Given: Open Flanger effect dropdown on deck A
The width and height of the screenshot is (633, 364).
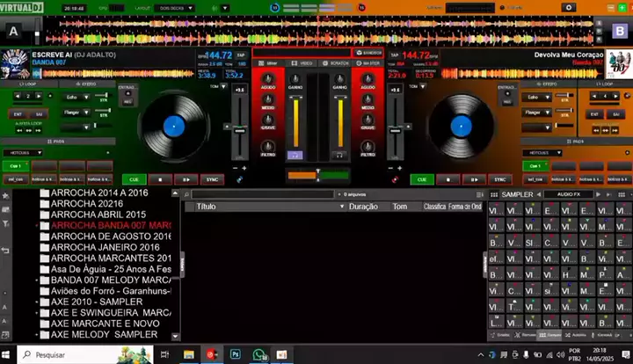Looking at the screenshot, I should click(x=76, y=113).
